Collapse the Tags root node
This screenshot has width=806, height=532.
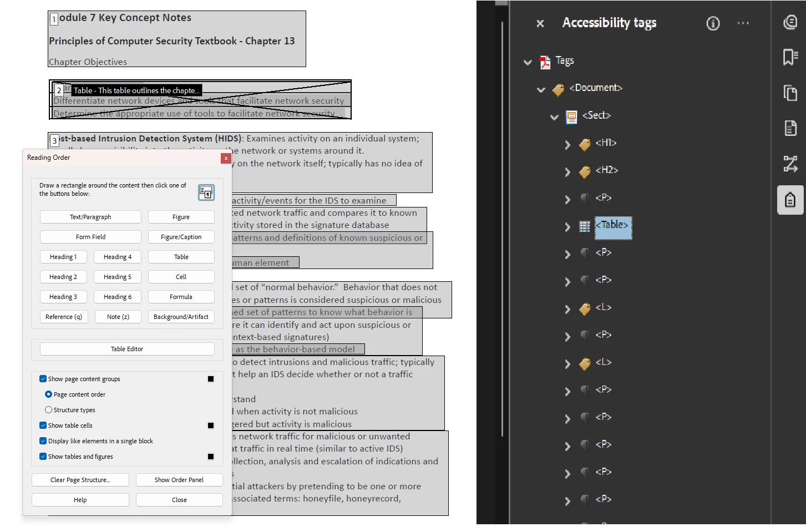[528, 62]
